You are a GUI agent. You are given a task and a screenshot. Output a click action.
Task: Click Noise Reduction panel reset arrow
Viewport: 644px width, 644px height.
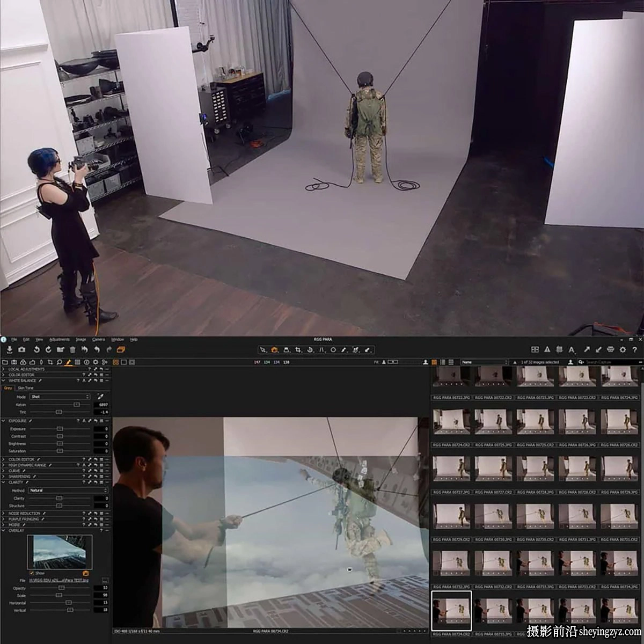click(x=95, y=514)
